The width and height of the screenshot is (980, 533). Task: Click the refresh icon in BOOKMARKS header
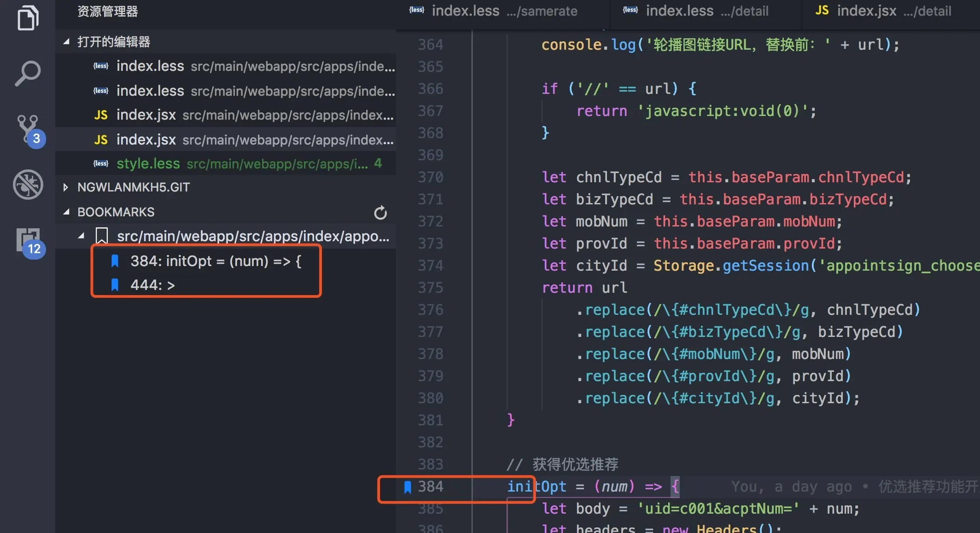(x=380, y=213)
